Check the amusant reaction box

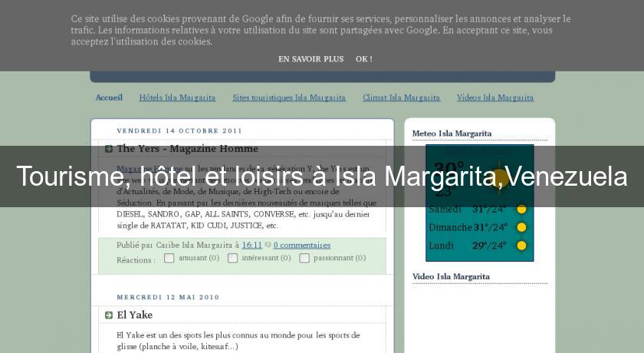(169, 258)
